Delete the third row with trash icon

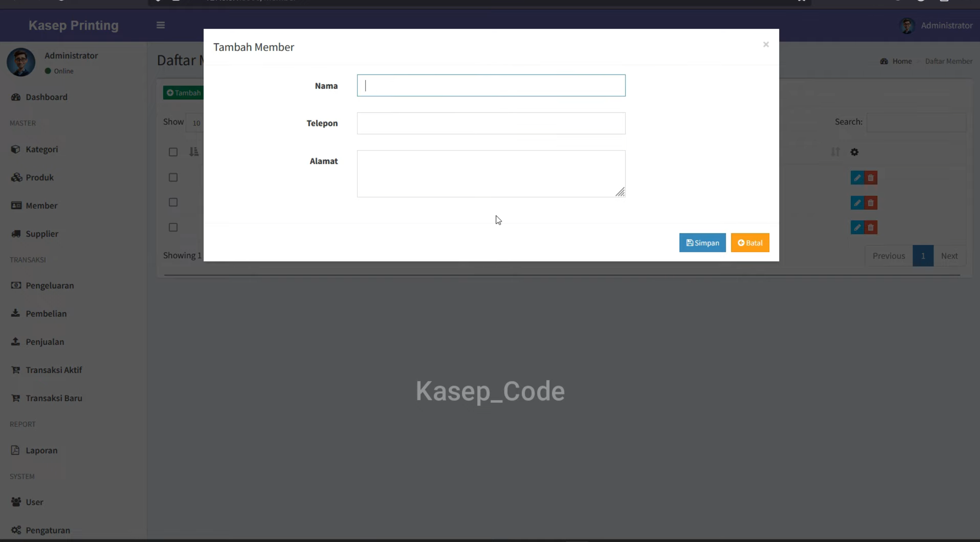[x=871, y=227]
